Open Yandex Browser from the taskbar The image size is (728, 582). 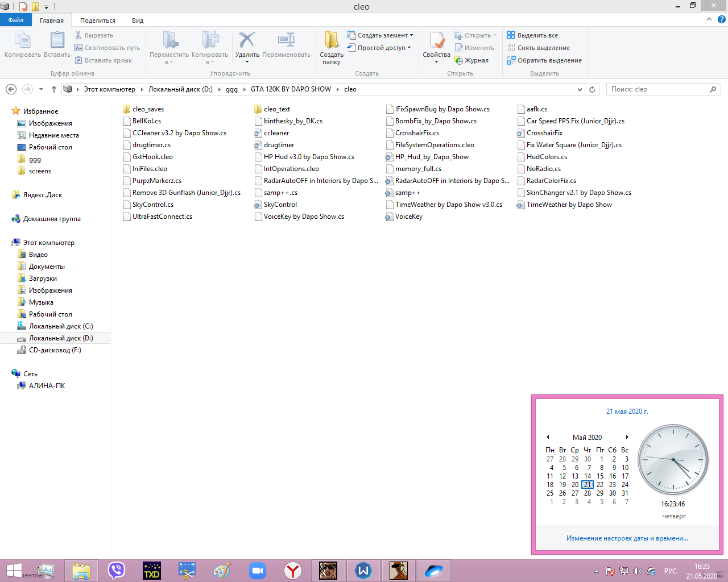293,570
